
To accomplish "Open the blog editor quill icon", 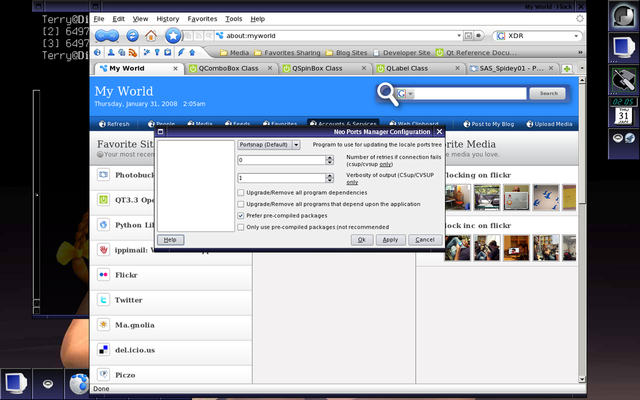I will tap(181, 52).
